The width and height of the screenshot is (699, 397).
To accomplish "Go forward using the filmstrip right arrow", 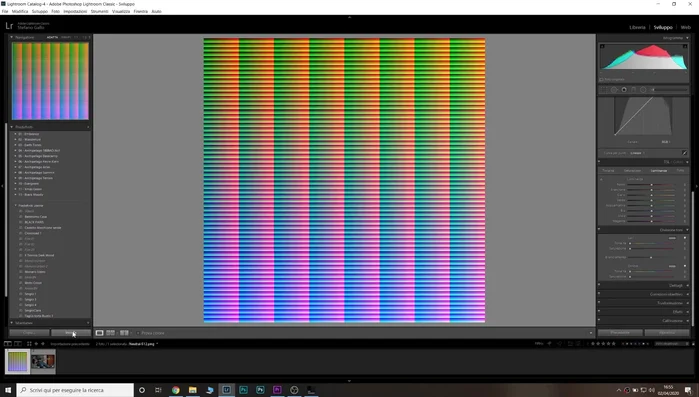I will pos(43,344).
